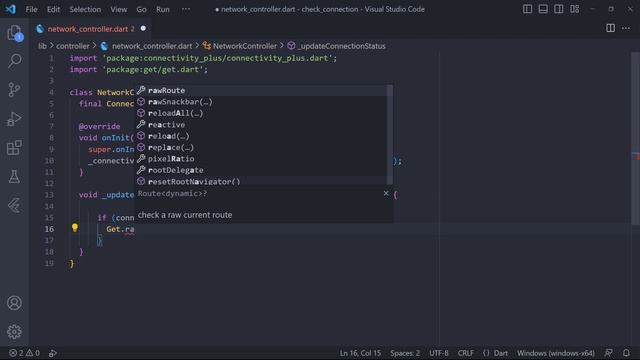The height and width of the screenshot is (360, 640).
Task: Toggle primary side bar layout icon
Action: click(x=527, y=9)
